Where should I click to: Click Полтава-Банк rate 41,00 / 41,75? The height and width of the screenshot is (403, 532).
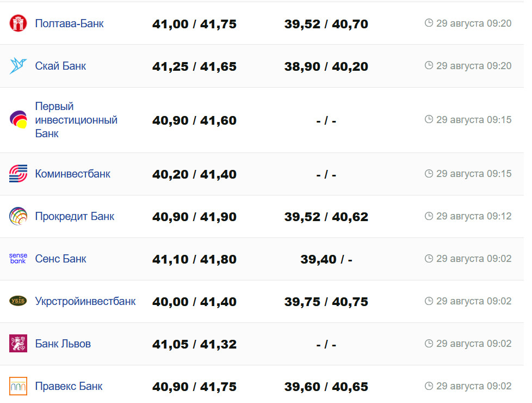tap(194, 24)
